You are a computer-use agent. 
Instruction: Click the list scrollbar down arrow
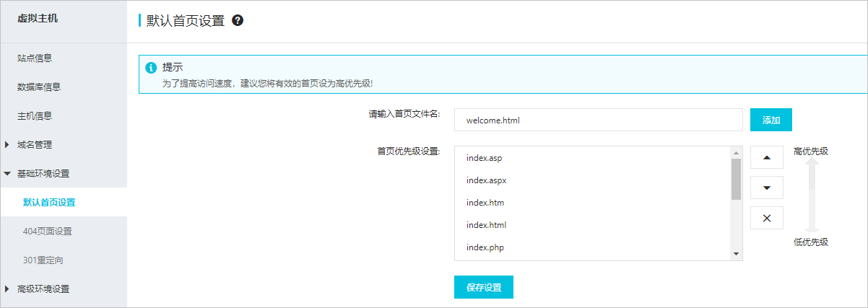pos(737,254)
